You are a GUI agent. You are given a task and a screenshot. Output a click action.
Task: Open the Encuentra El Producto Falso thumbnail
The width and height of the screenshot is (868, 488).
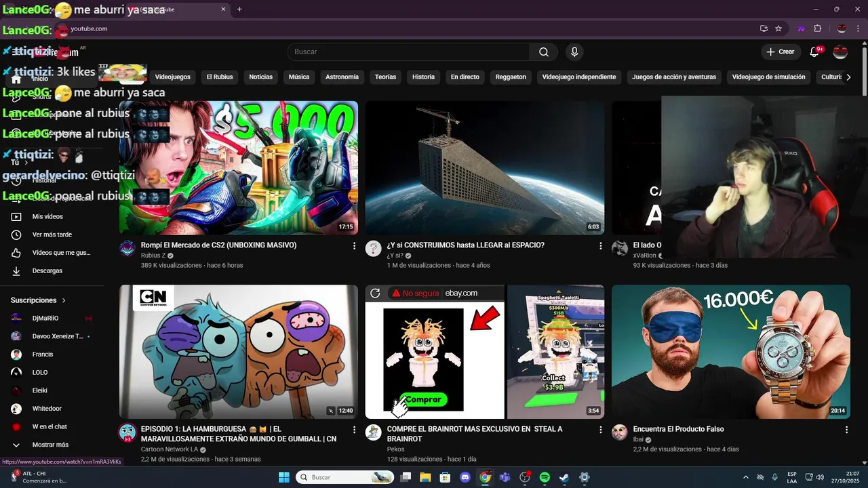click(731, 352)
